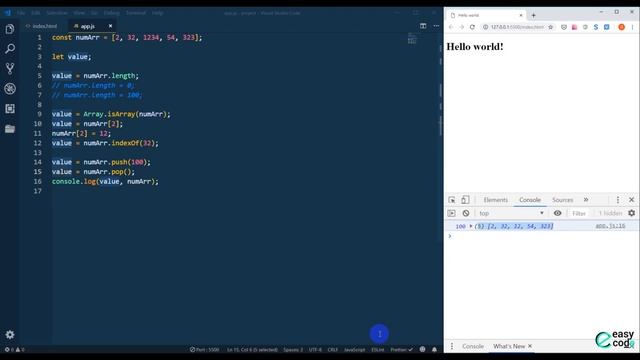
Task: Open the Search view in activity bar
Action: tap(10, 49)
